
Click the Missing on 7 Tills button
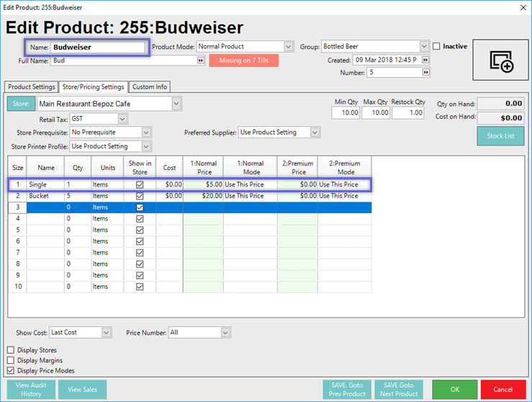(243, 61)
